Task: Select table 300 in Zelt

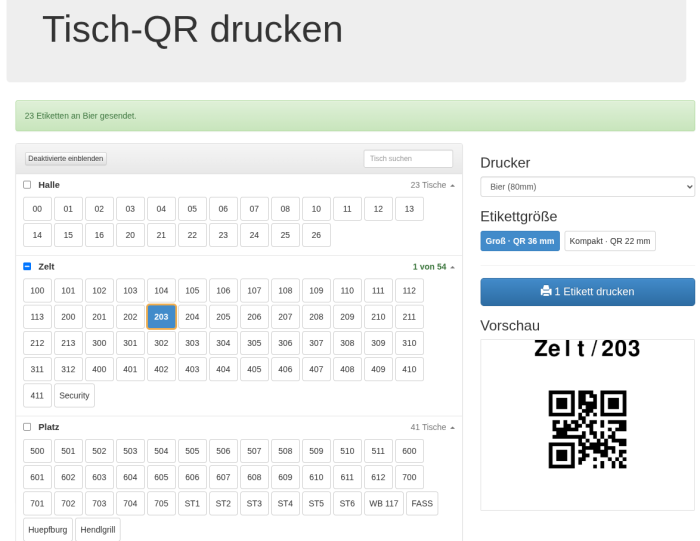Action: [99, 343]
